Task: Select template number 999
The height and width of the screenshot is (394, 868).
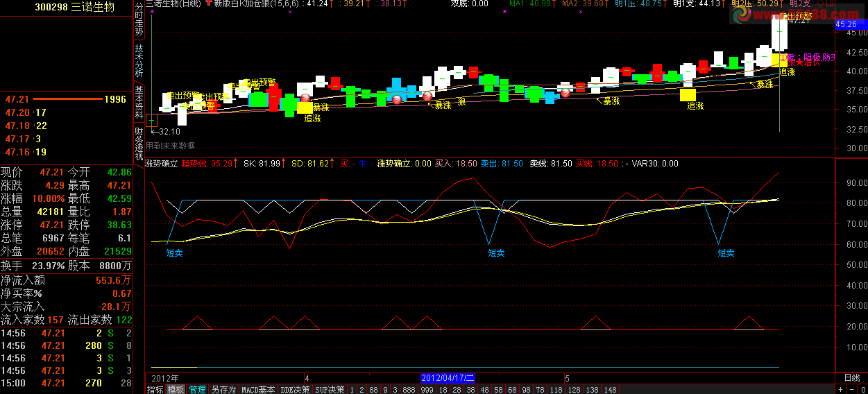Action: (x=427, y=389)
